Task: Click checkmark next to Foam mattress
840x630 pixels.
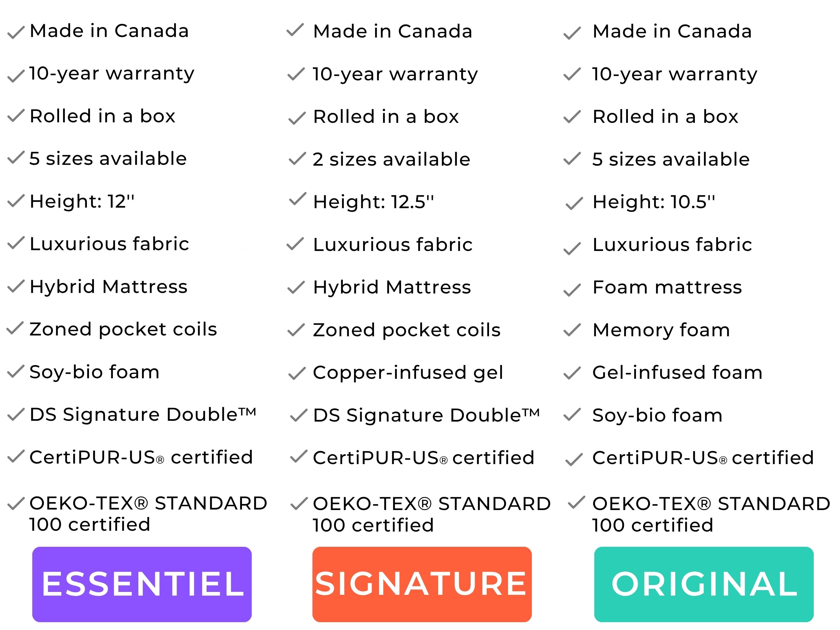Action: pyautogui.click(x=572, y=290)
